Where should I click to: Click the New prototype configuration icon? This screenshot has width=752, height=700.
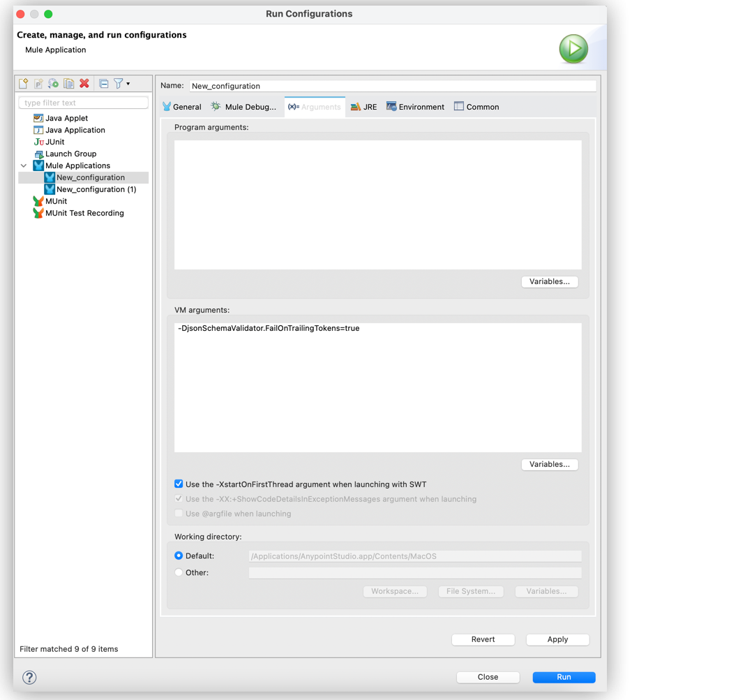(x=38, y=84)
